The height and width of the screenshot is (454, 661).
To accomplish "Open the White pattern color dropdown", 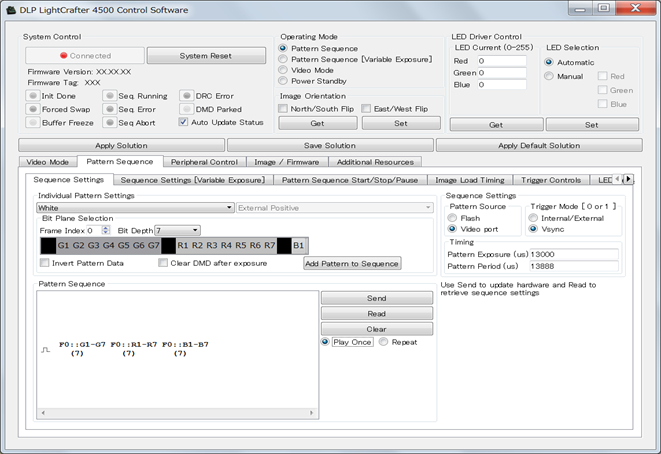I will (x=135, y=207).
